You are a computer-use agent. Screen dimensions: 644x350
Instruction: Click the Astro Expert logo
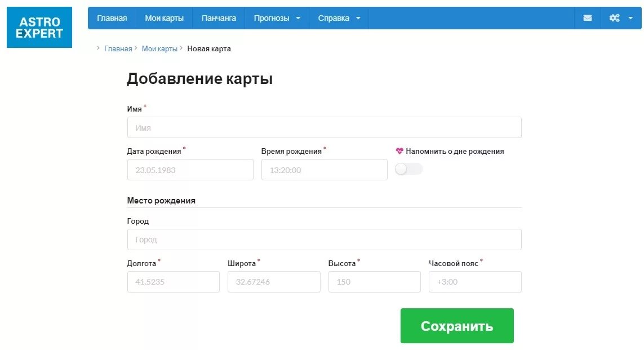click(39, 27)
